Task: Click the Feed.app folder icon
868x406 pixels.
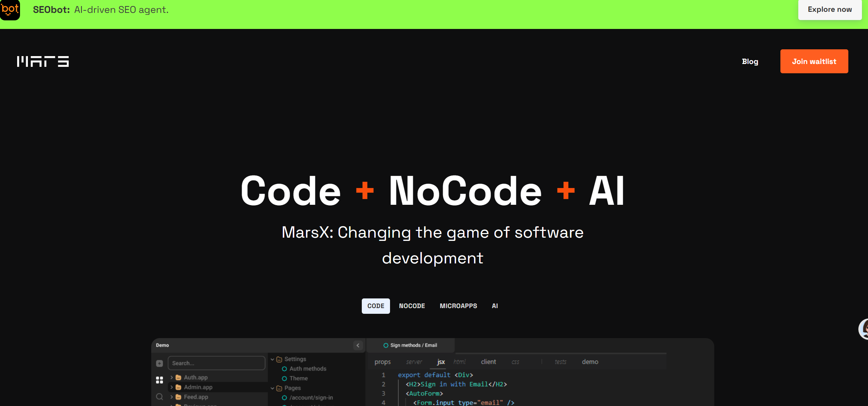Action: coord(178,397)
